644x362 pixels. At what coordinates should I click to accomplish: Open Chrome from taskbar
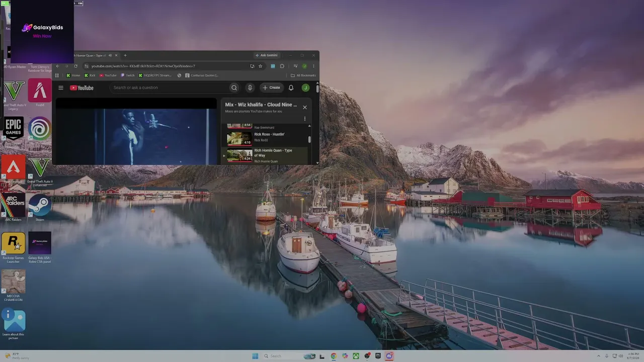click(x=334, y=356)
